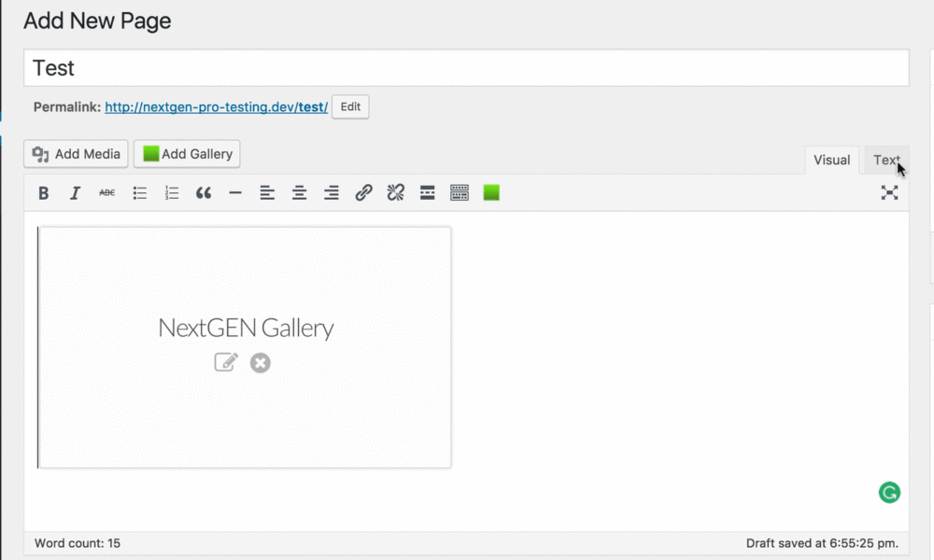Image resolution: width=934 pixels, height=560 pixels.
Task: Toggle the toolbar kitchen sink
Action: tap(460, 193)
